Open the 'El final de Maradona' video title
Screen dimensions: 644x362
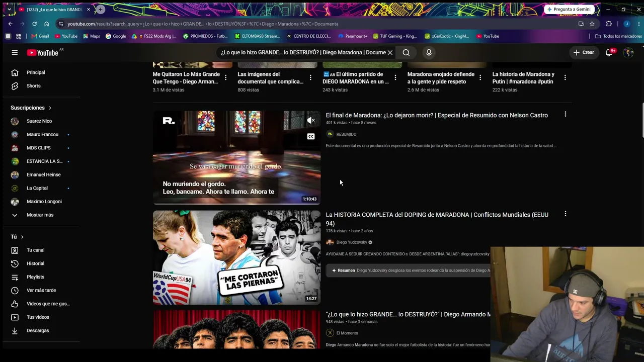click(x=437, y=115)
